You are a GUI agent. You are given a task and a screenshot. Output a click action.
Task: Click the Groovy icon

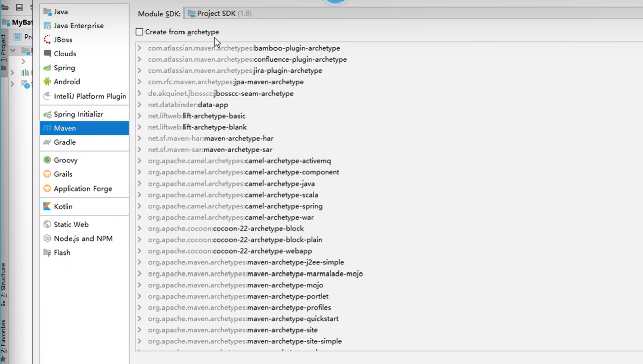coord(47,160)
